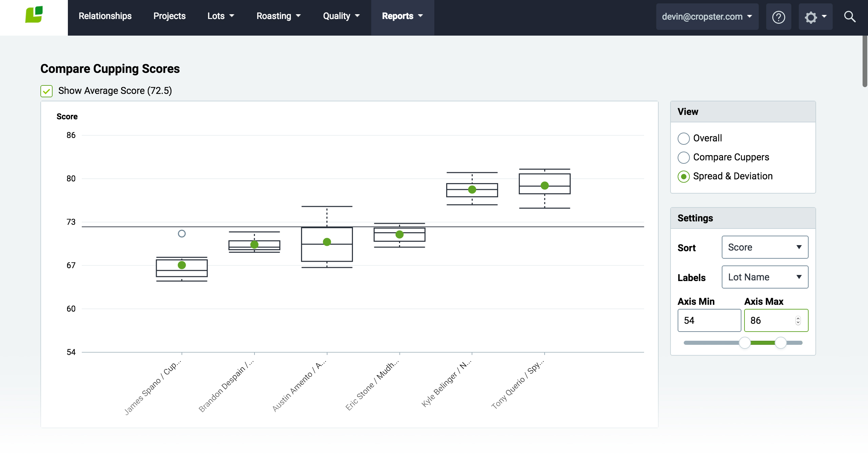Image resolution: width=868 pixels, height=475 pixels.
Task: Click the green mean dot for Eric Stone
Action: coord(400,235)
